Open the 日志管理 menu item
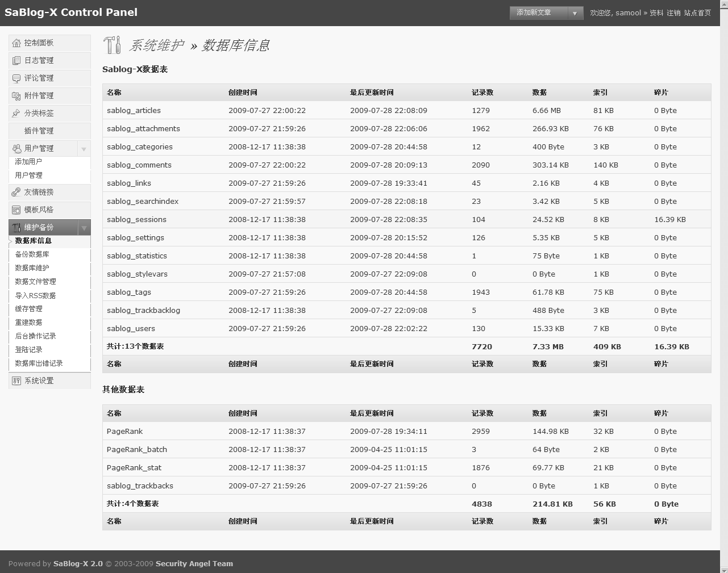 click(x=49, y=61)
